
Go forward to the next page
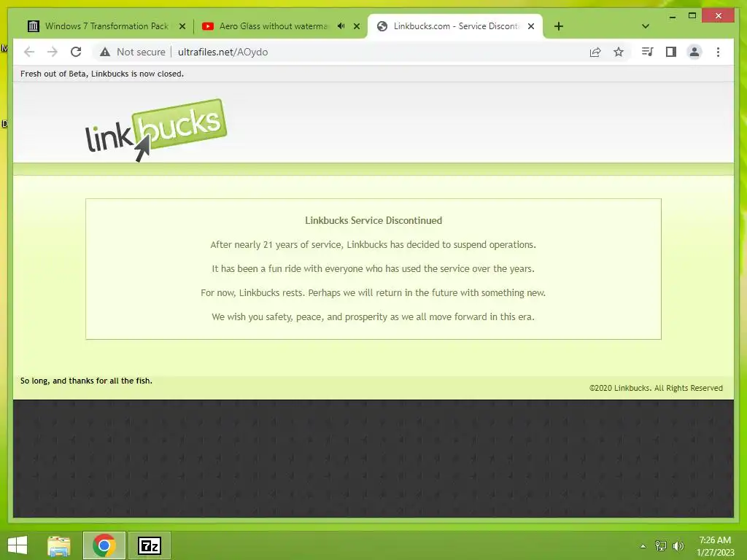[x=53, y=52]
